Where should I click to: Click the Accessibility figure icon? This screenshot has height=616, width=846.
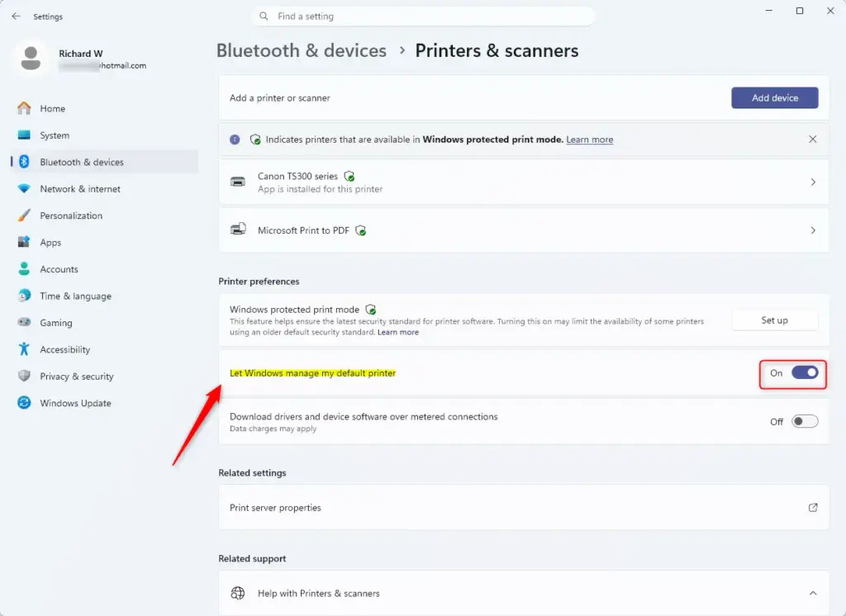pos(24,349)
